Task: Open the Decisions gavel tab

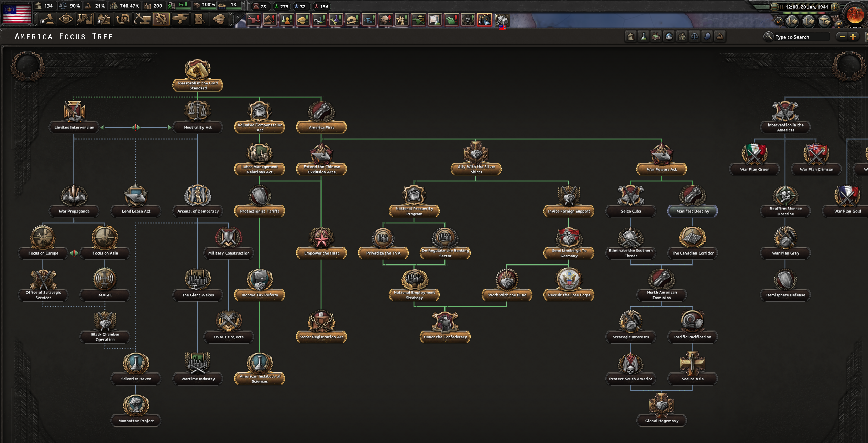Action: pos(47,20)
